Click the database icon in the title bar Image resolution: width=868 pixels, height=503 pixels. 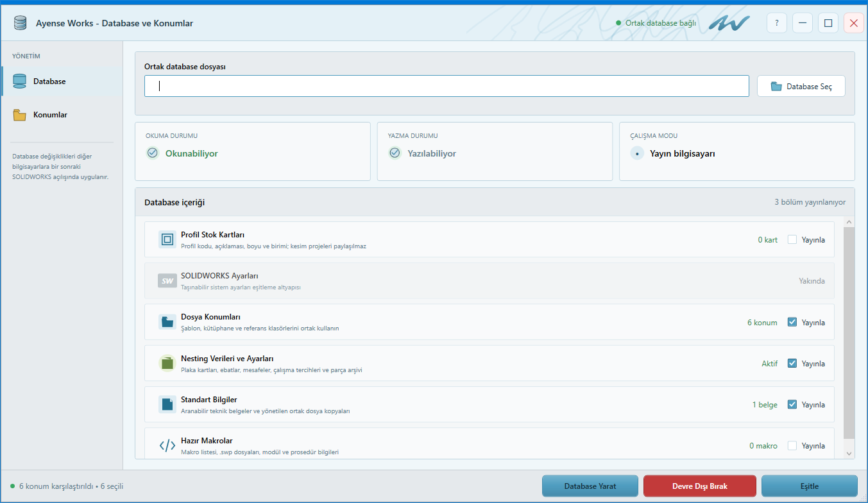[x=21, y=23]
